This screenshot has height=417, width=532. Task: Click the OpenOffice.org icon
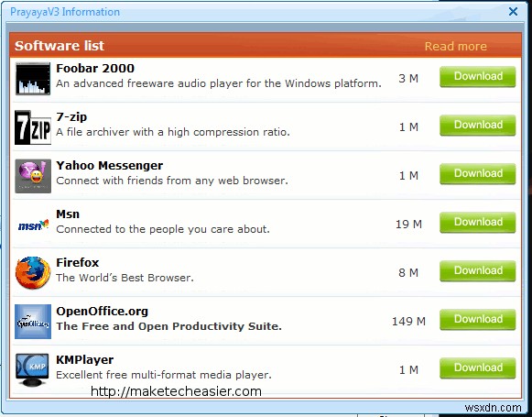tap(33, 322)
